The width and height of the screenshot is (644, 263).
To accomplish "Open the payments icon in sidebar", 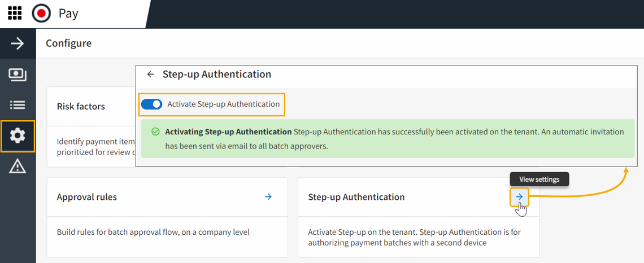I will pyautogui.click(x=18, y=74).
